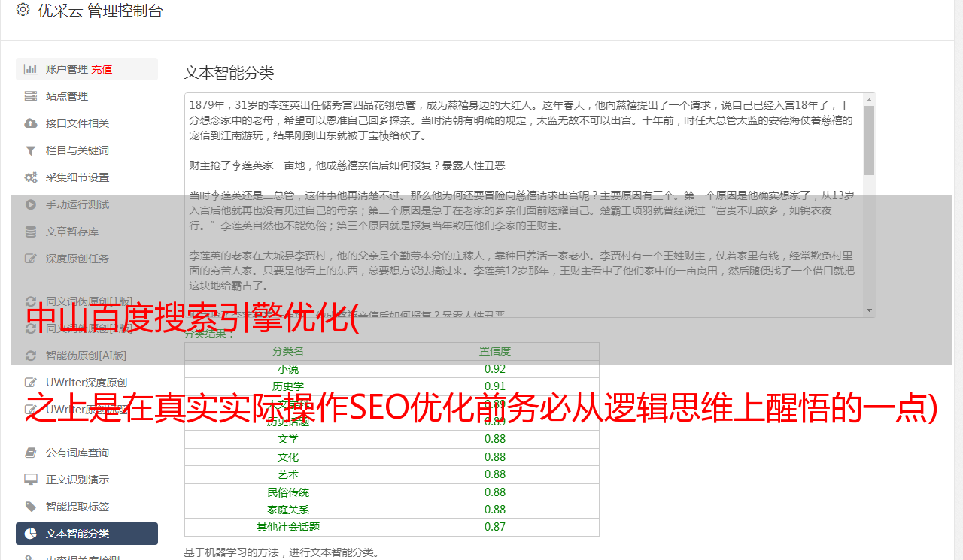Click the text area scrollbar up arrow

pos(869,99)
